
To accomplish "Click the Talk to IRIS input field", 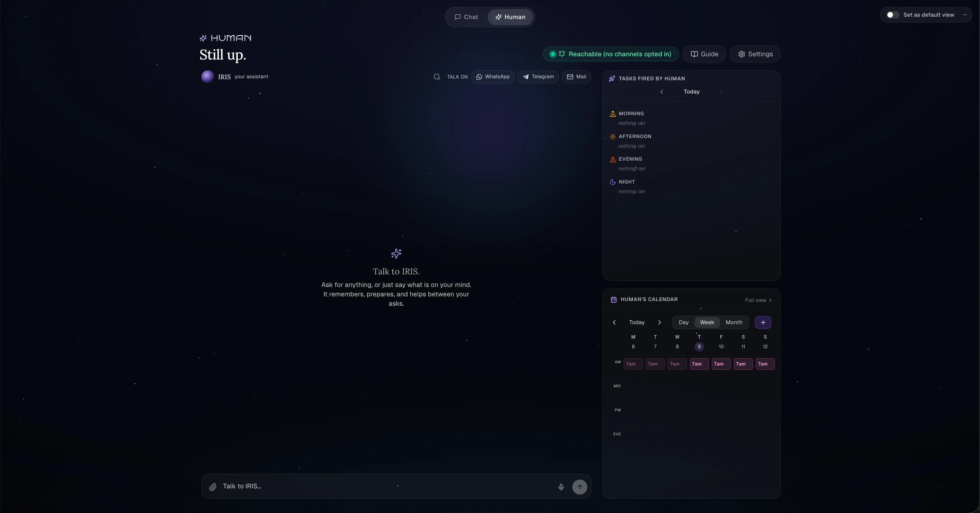I will [386, 486].
